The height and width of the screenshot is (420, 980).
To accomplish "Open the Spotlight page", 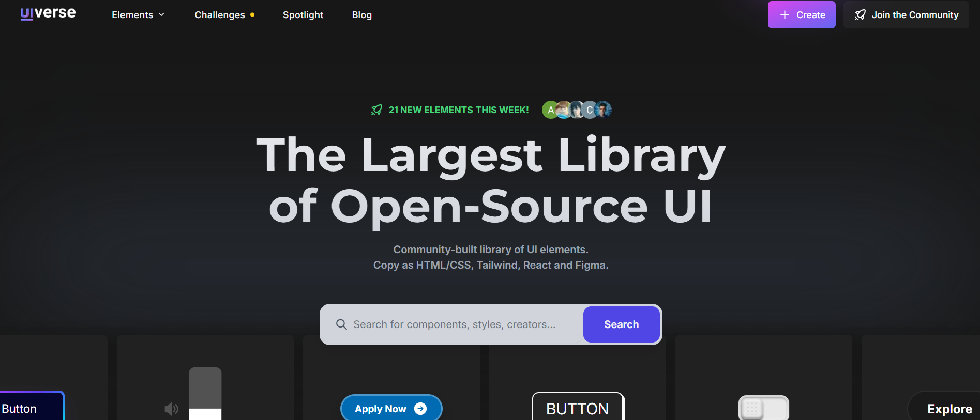I will pyautogui.click(x=303, y=15).
